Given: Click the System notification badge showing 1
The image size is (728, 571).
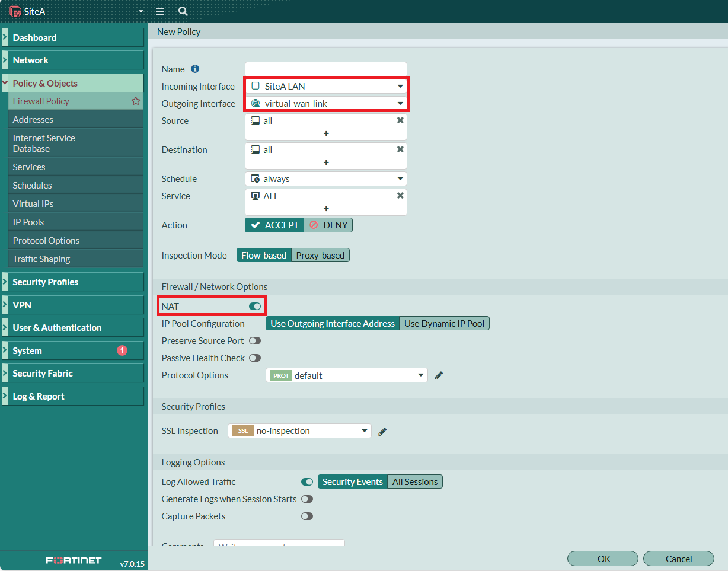Looking at the screenshot, I should click(122, 350).
